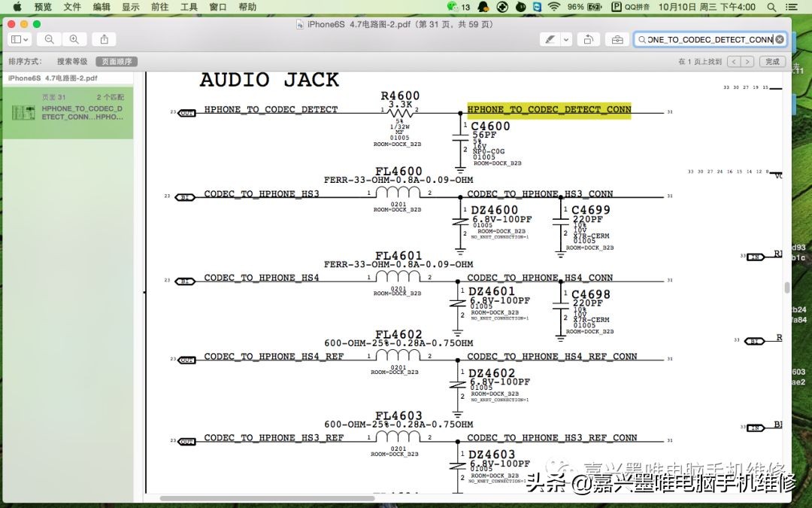
Task: Sort results by 页面顺序
Action: (117, 62)
